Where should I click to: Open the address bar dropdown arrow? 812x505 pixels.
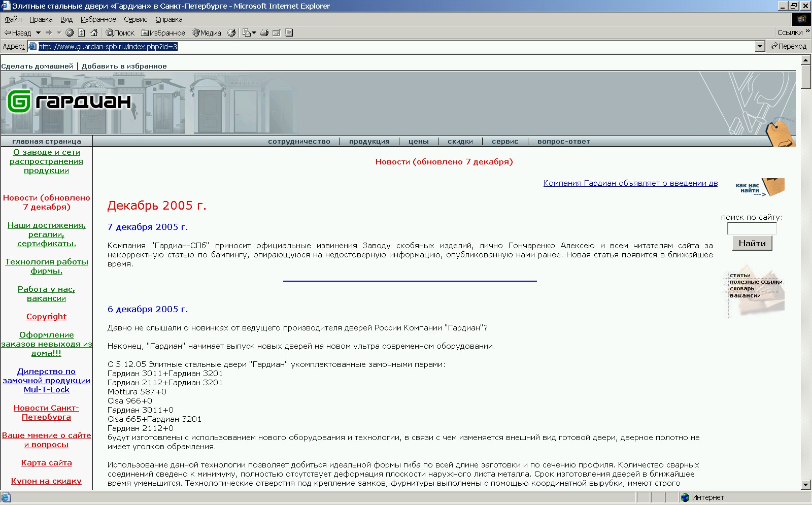(x=760, y=46)
